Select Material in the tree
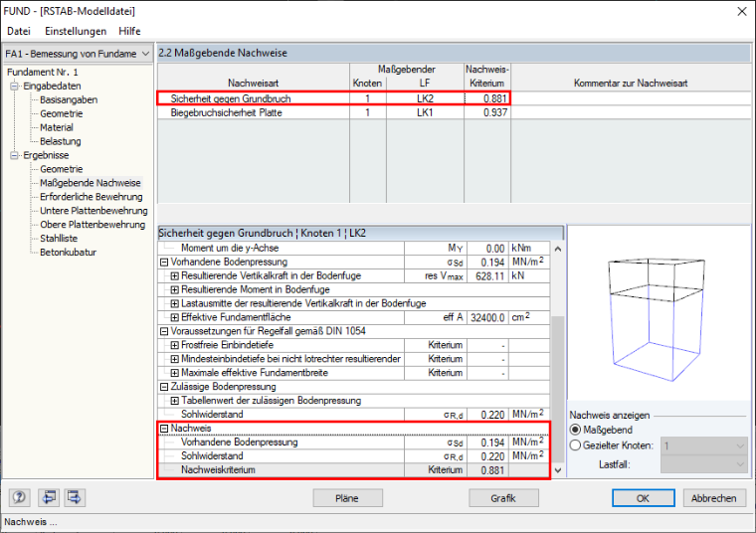Screen dimensions: 756x533 click(x=57, y=127)
